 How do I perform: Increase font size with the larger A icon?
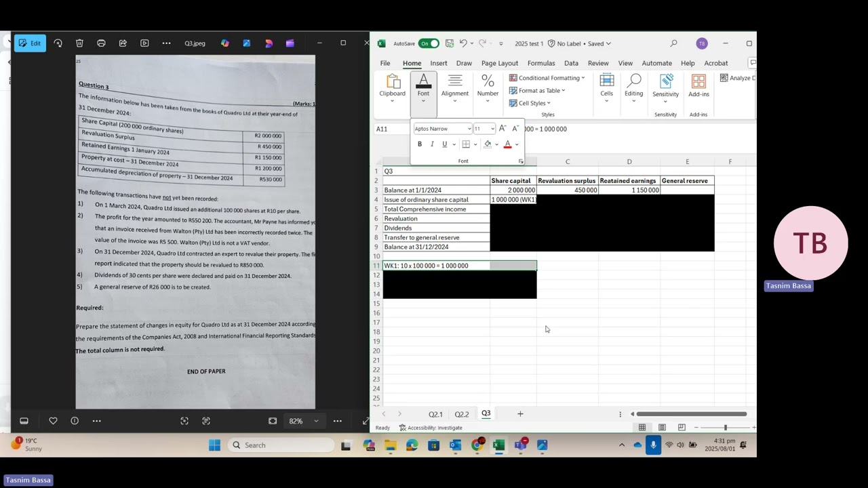tap(502, 128)
